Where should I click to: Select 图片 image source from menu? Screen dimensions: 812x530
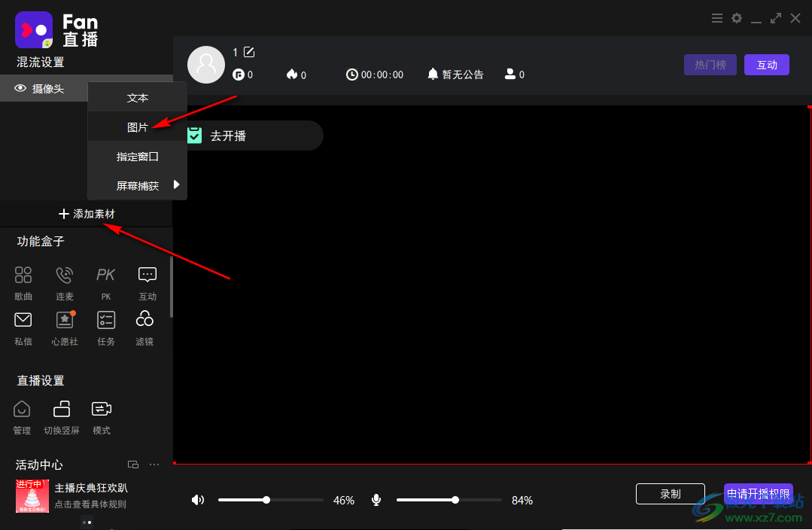point(137,127)
